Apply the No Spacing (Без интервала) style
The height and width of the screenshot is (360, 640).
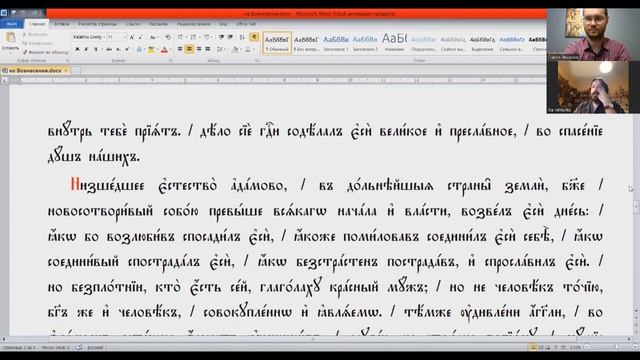306,43
